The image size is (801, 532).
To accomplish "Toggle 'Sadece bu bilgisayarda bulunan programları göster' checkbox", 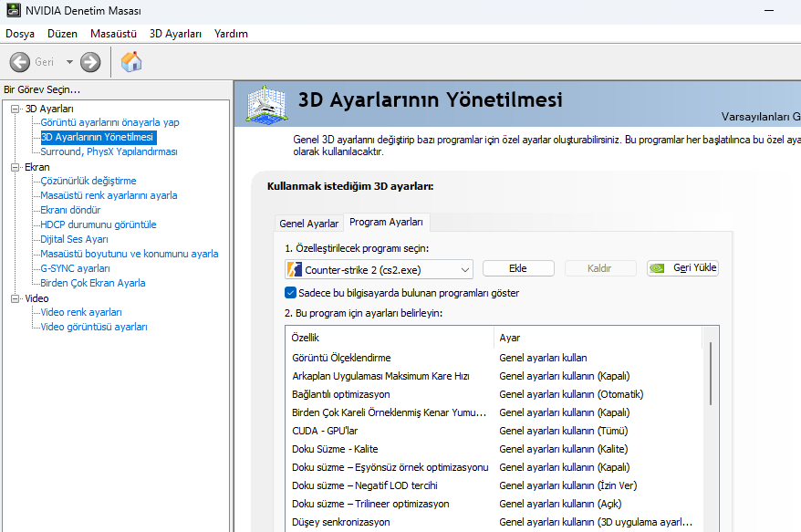I will pyautogui.click(x=290, y=293).
